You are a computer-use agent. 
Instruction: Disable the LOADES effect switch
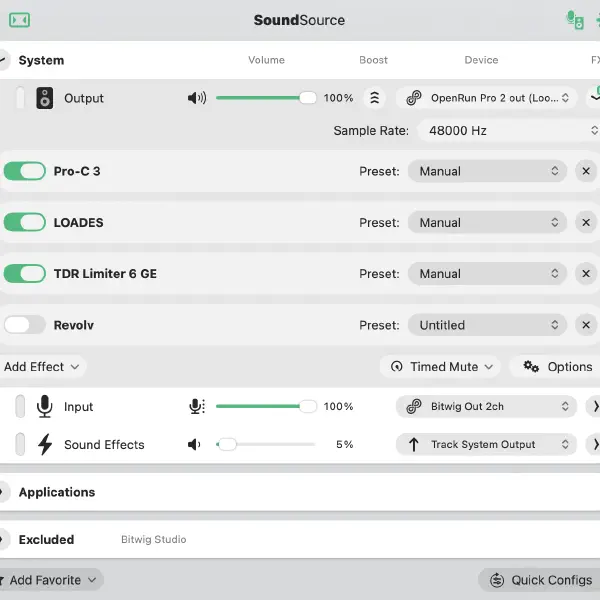[x=25, y=222]
